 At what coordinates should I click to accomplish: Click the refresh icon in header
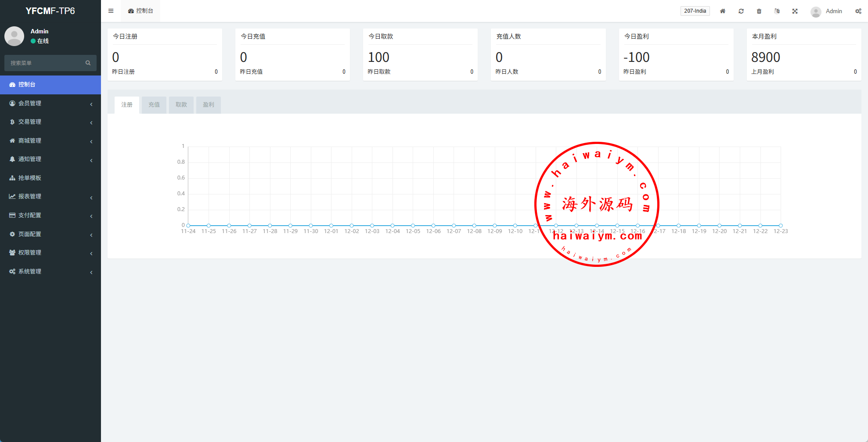coord(741,11)
